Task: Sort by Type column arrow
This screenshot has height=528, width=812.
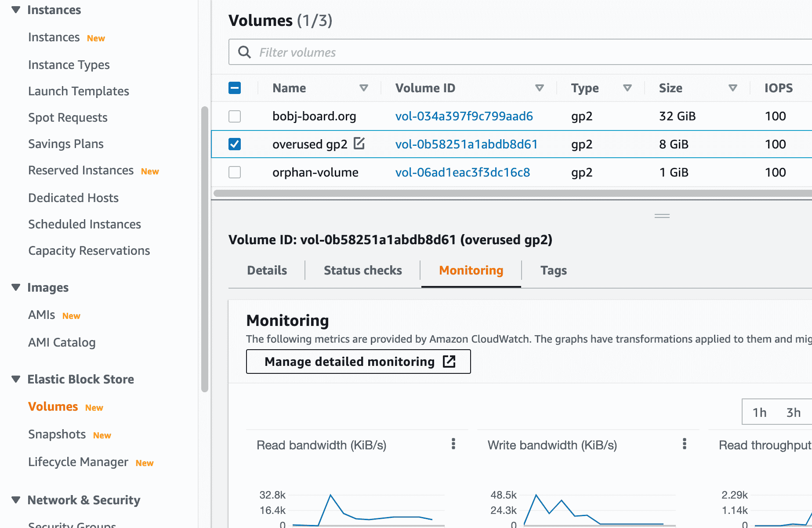Action: [627, 88]
